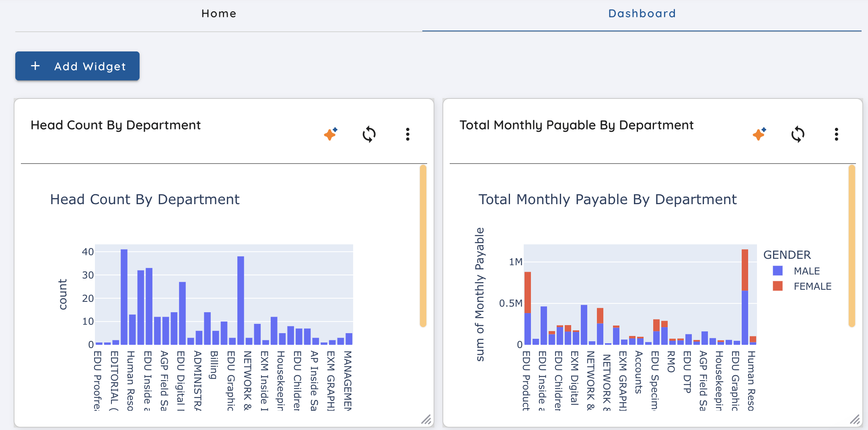Click resize handle on Monthly Payable widget

(855, 420)
